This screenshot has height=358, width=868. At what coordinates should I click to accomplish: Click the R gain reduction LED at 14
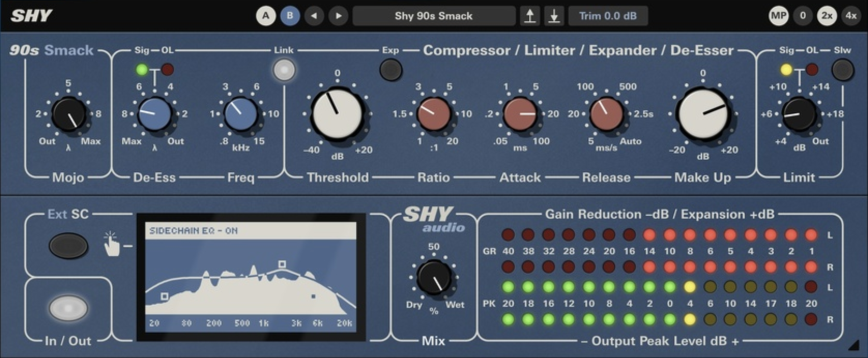(649, 267)
